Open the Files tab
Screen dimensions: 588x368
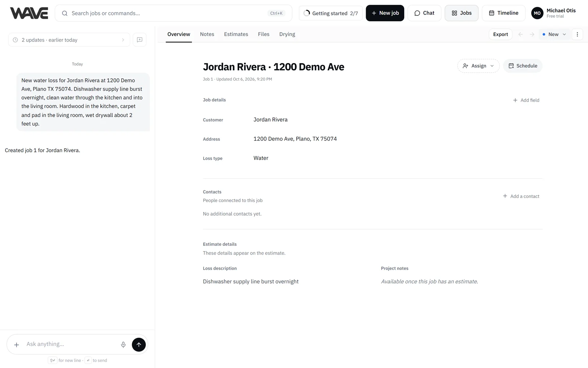point(263,34)
